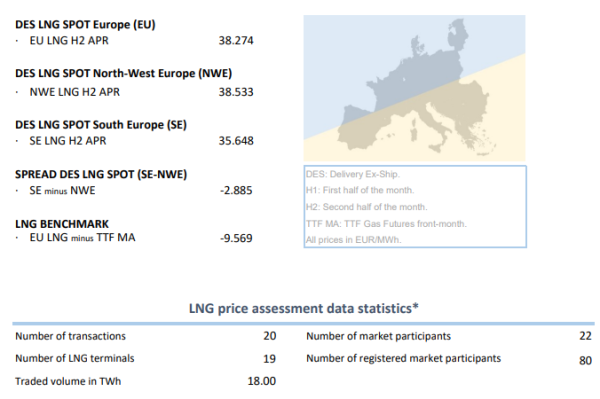Select the SE minus NWE spread -2.885
Image resolution: width=600 pixels, height=399 pixels.
pos(236,191)
